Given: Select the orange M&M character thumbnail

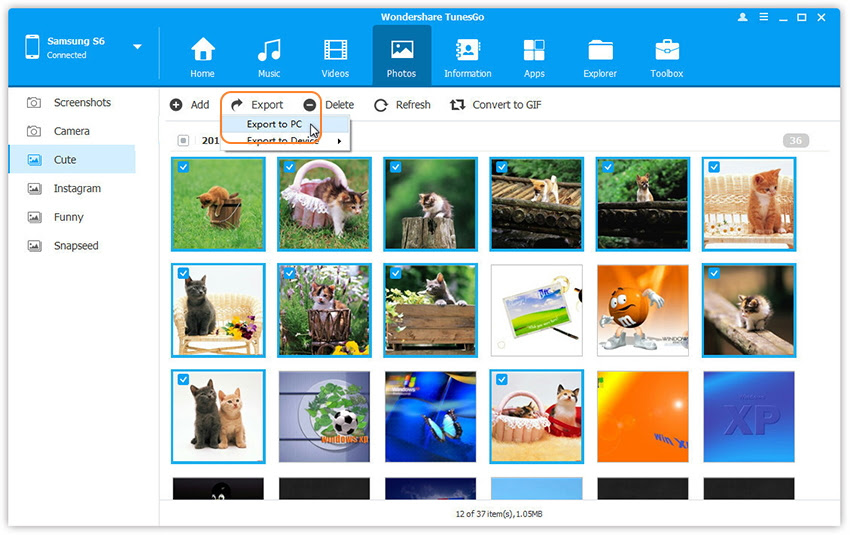Looking at the screenshot, I should 642,310.
